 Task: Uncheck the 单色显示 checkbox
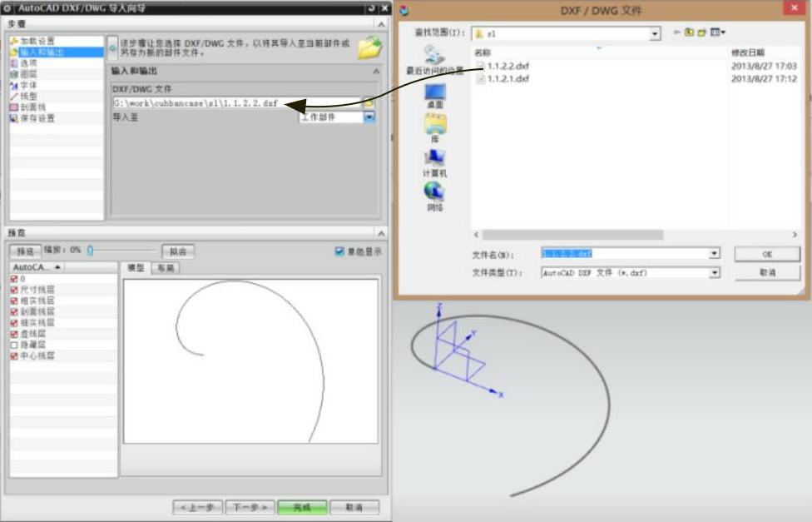coord(339,251)
